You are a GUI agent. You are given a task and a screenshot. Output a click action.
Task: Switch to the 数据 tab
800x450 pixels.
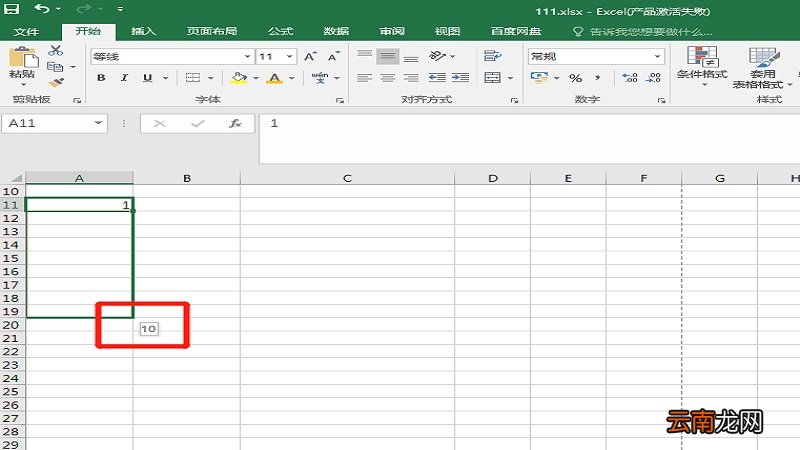point(336,31)
